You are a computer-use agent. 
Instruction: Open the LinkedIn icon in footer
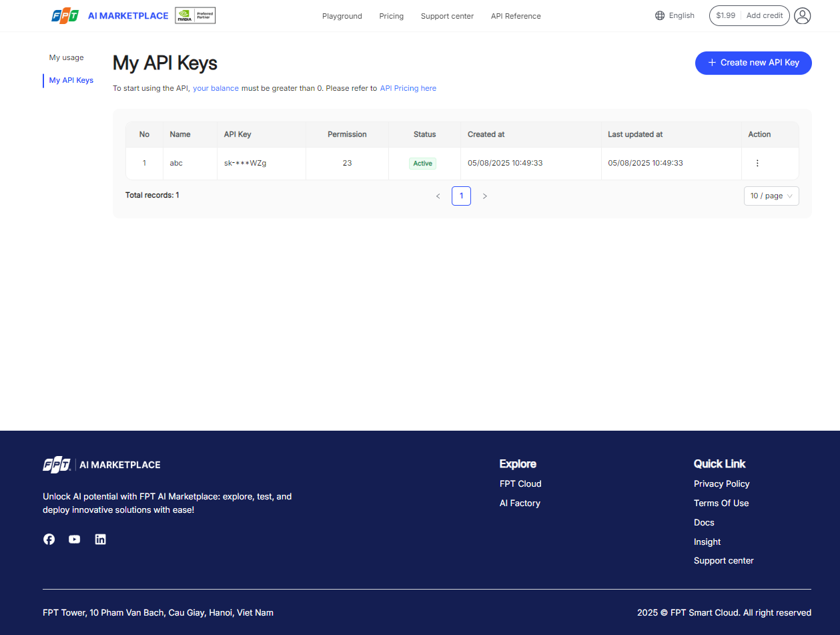coord(100,539)
